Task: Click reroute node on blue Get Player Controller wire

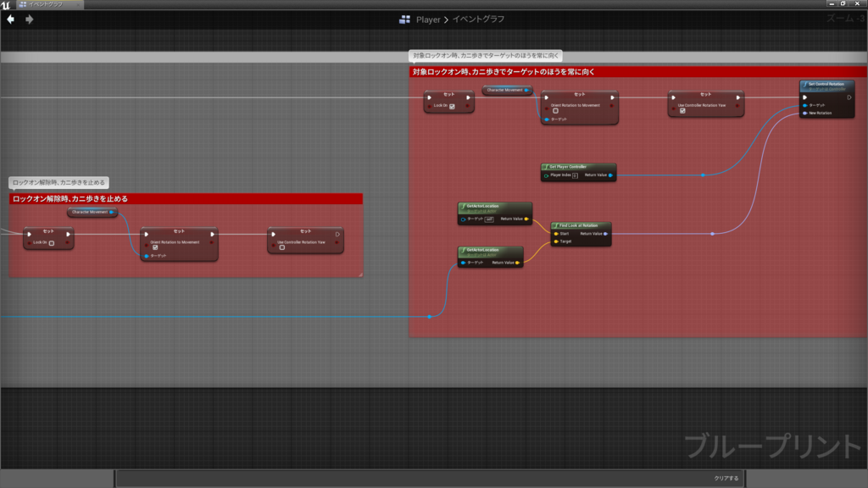Action: point(703,175)
